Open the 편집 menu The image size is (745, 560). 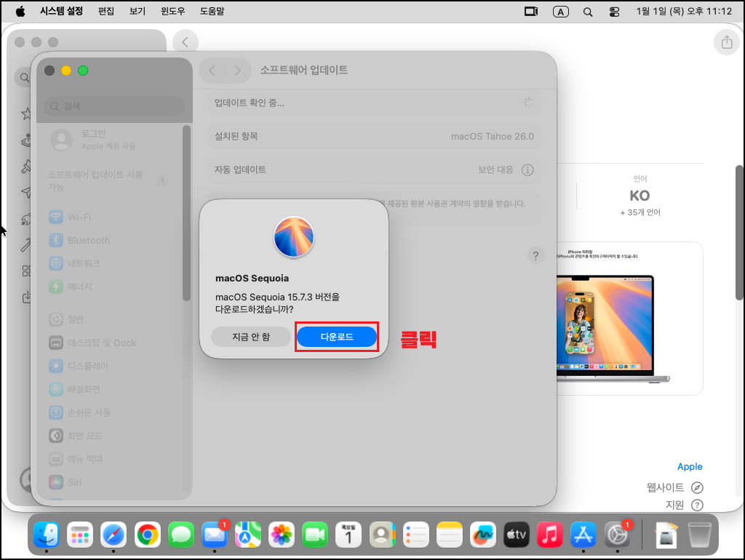point(106,11)
